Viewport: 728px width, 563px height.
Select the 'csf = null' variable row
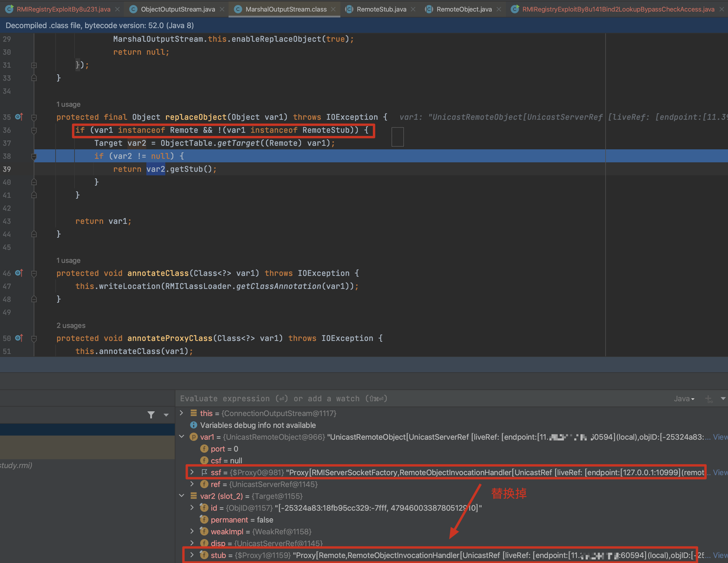452,461
